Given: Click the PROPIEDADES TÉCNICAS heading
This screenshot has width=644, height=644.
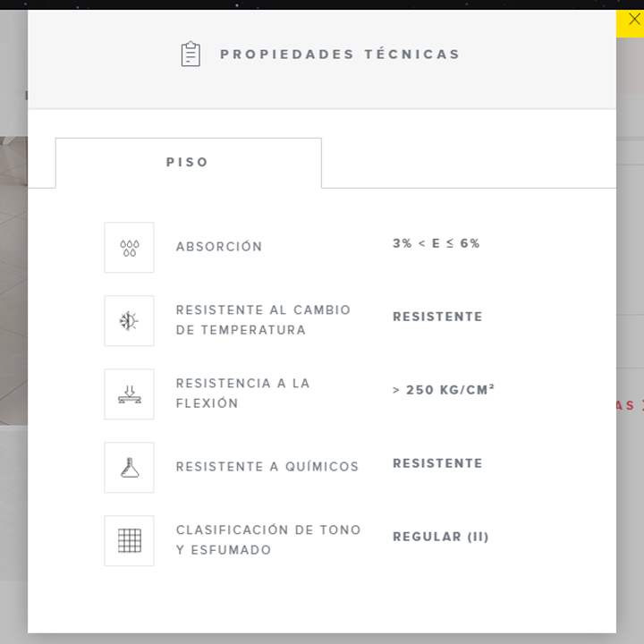Looking at the screenshot, I should click(340, 55).
